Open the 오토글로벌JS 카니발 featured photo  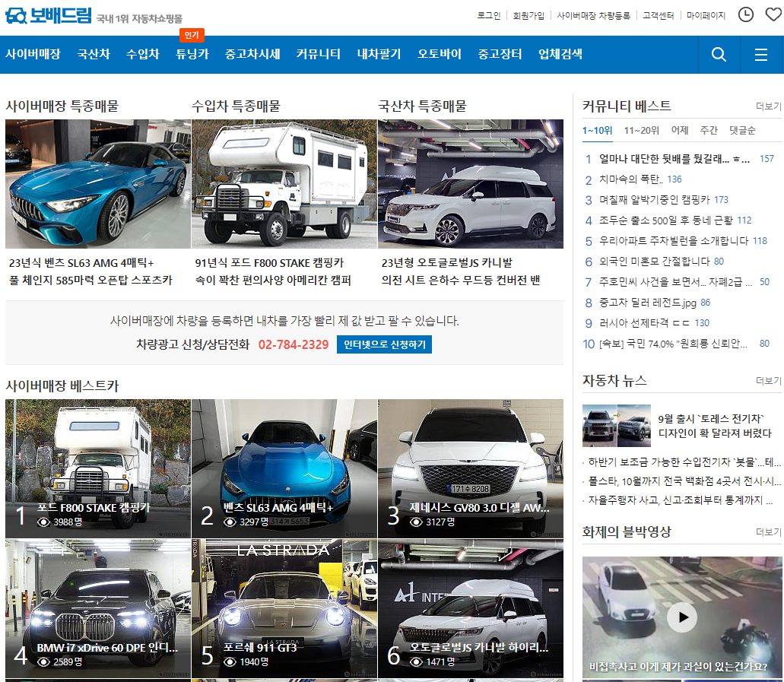[x=471, y=183]
